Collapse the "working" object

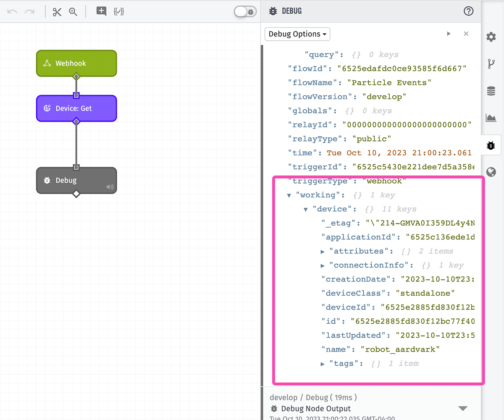289,195
